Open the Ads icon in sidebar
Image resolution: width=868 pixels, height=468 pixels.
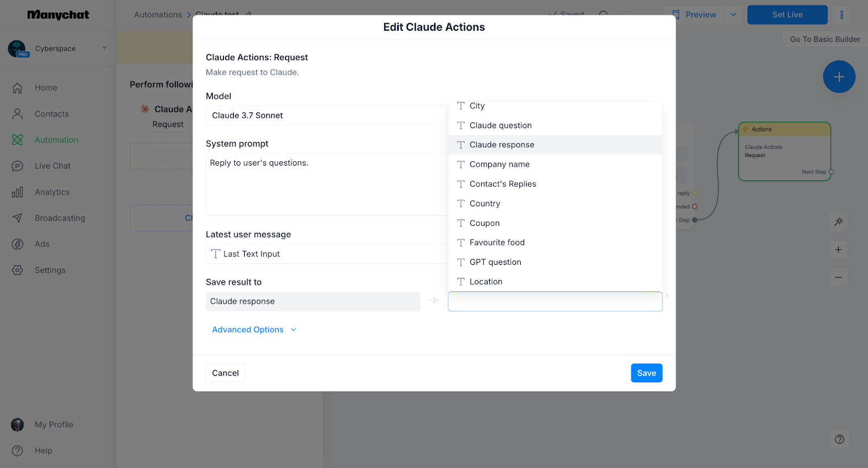click(17, 244)
